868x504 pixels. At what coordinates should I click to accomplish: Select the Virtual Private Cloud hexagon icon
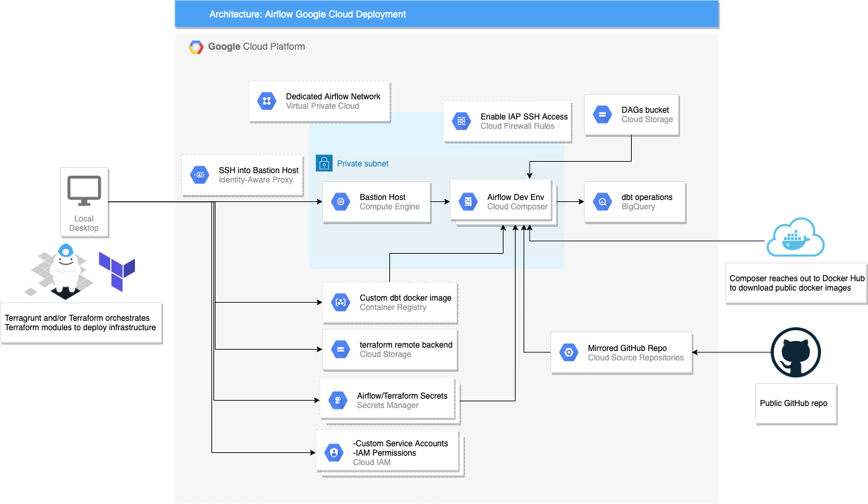click(x=267, y=101)
